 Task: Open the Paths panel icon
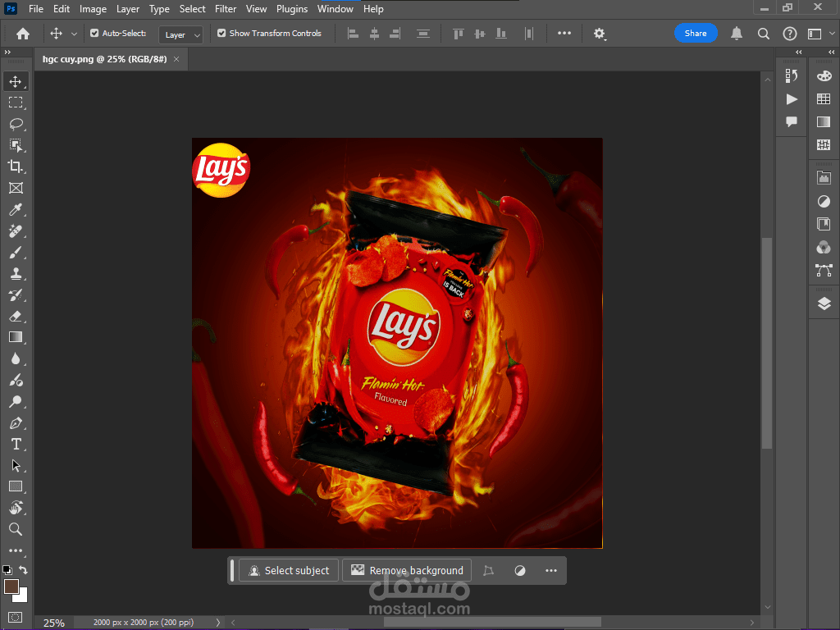click(824, 270)
